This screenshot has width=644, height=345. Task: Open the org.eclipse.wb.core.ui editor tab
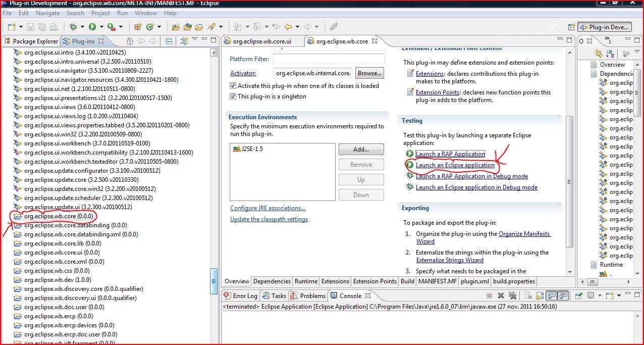pos(262,41)
